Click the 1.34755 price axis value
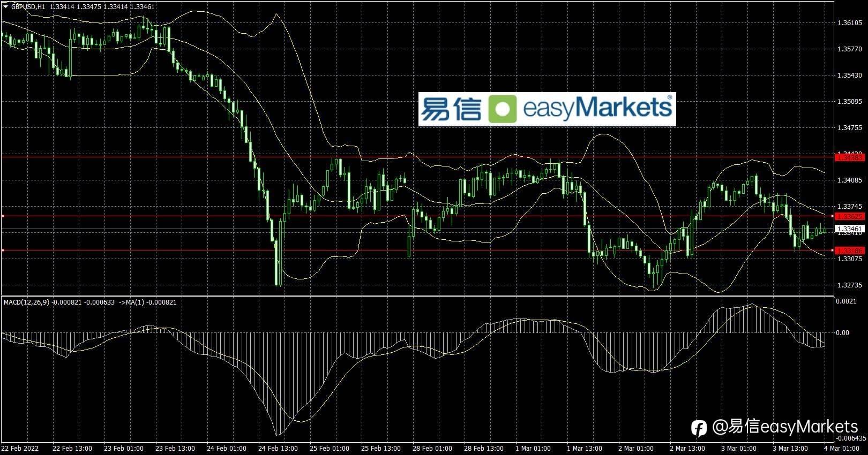 [850, 128]
